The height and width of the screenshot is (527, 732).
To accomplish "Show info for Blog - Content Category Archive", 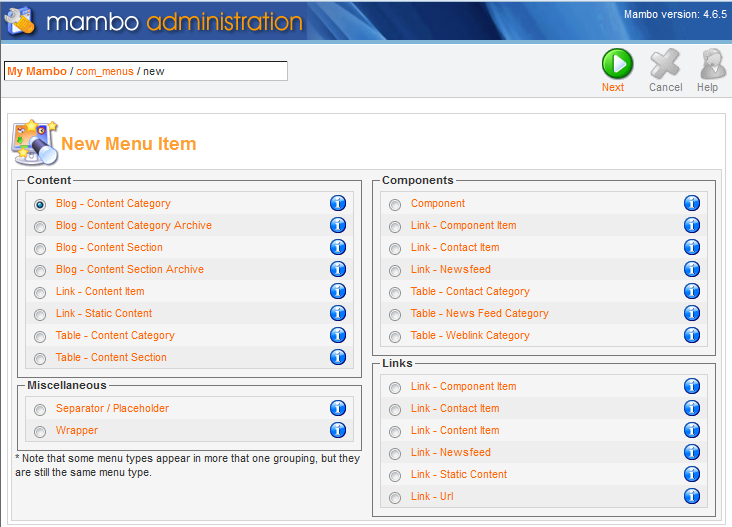I will [x=338, y=225].
